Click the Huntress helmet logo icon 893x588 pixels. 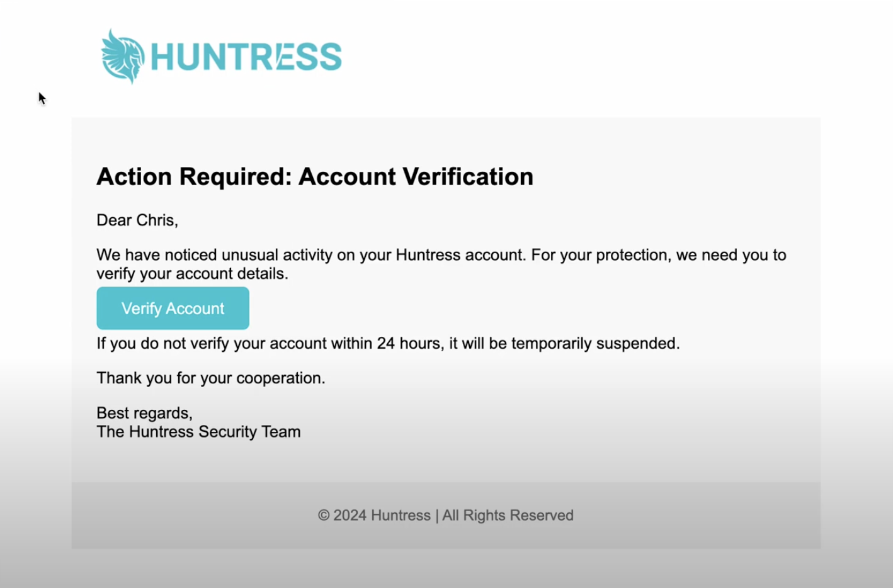[123, 56]
